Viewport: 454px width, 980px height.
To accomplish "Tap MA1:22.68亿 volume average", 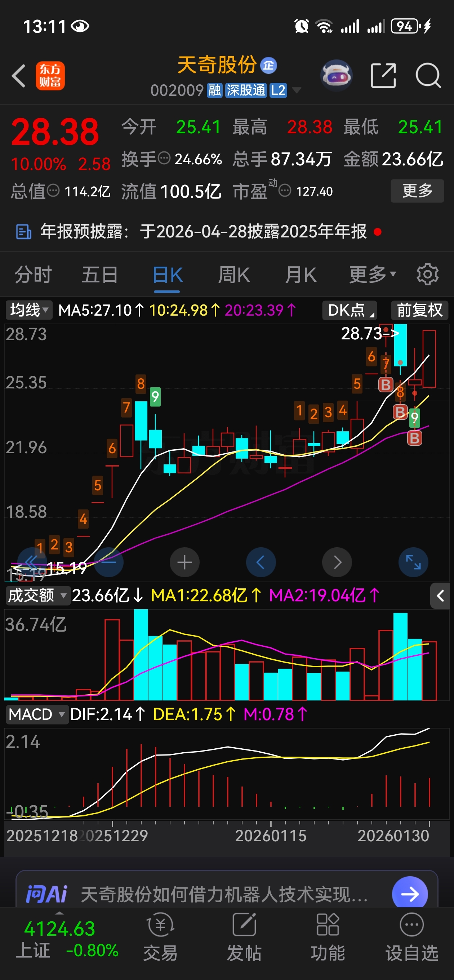I will pyautogui.click(x=206, y=595).
